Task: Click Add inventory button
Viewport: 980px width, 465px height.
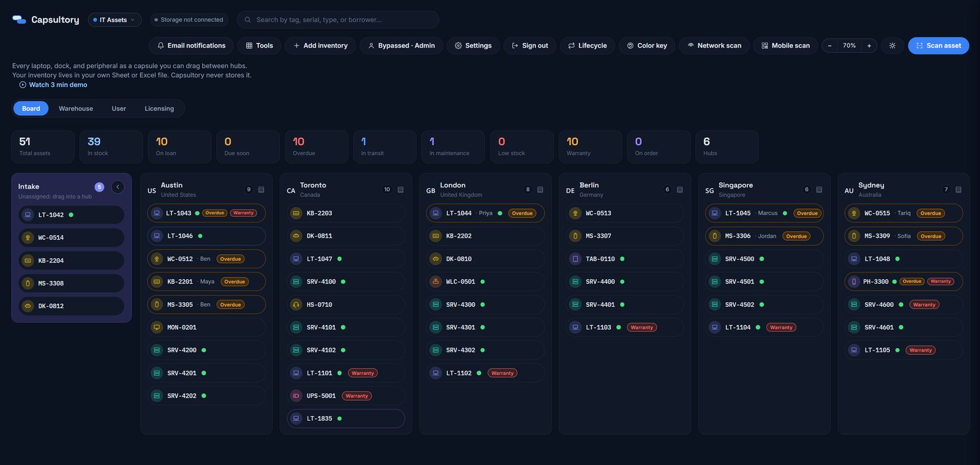Action: click(x=320, y=46)
